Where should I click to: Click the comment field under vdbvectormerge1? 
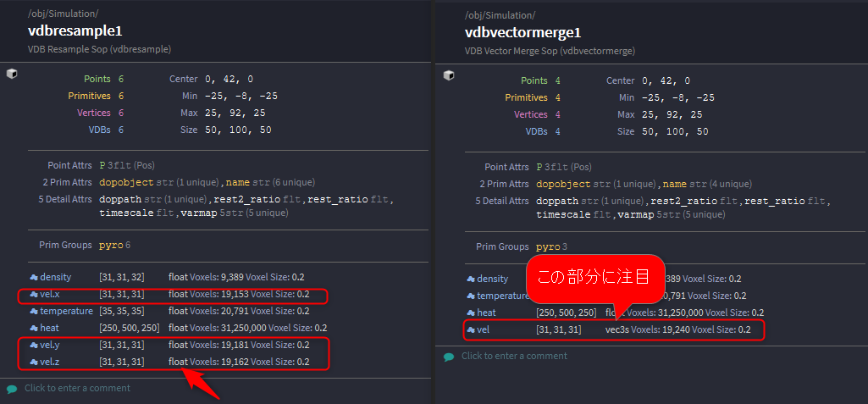point(514,356)
